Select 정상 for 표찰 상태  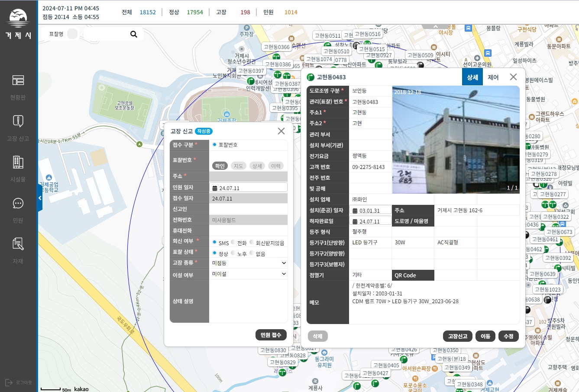[x=214, y=253]
